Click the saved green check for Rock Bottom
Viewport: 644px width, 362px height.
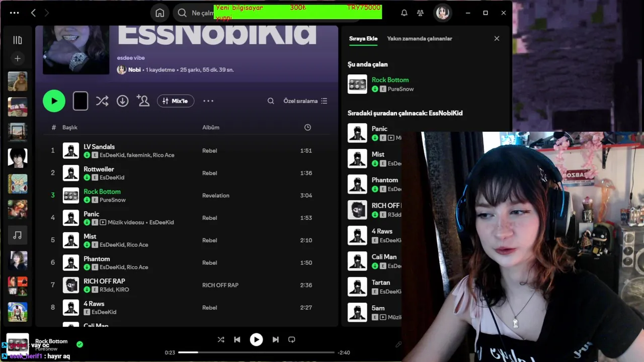pyautogui.click(x=79, y=344)
